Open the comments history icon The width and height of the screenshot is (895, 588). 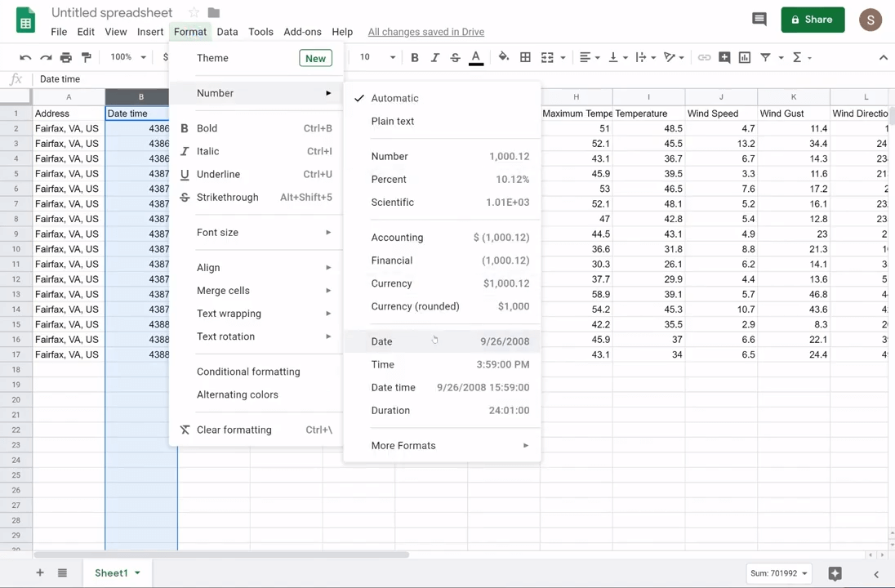click(x=759, y=20)
